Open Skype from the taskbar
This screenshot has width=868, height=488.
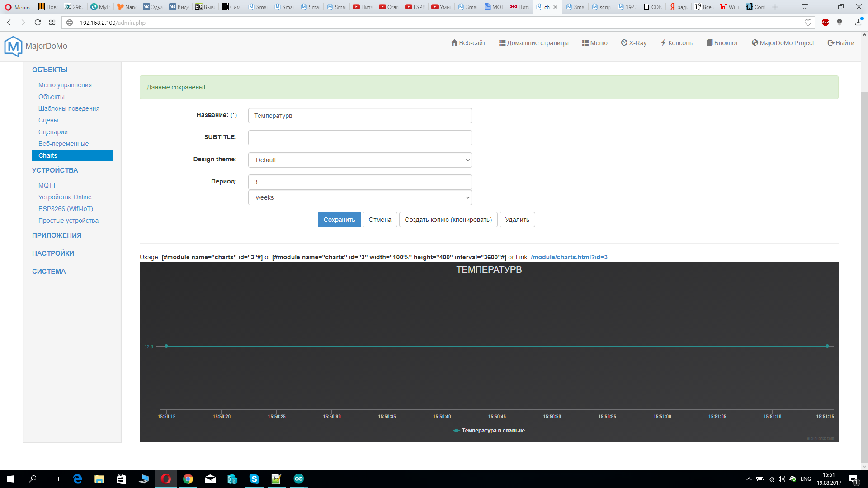coord(254,479)
